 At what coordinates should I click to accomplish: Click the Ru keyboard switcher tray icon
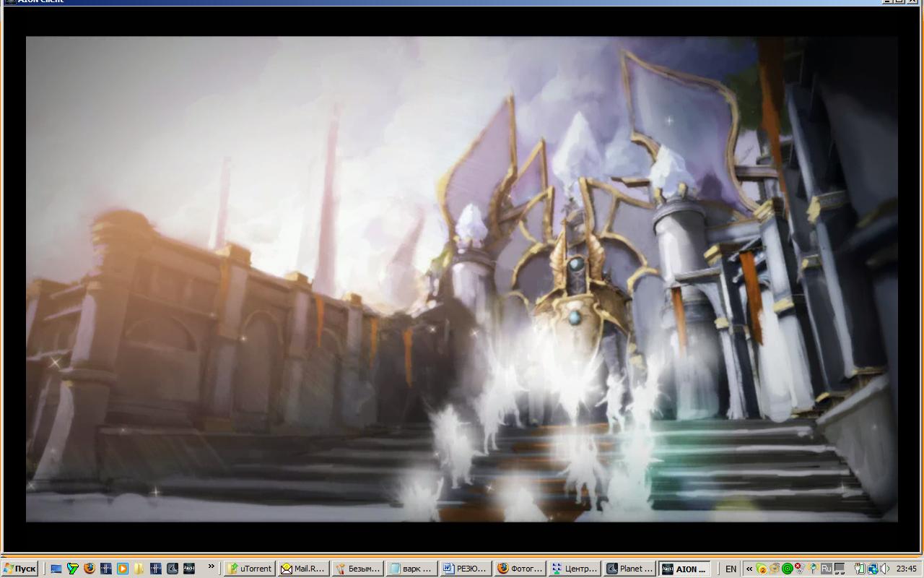point(827,569)
